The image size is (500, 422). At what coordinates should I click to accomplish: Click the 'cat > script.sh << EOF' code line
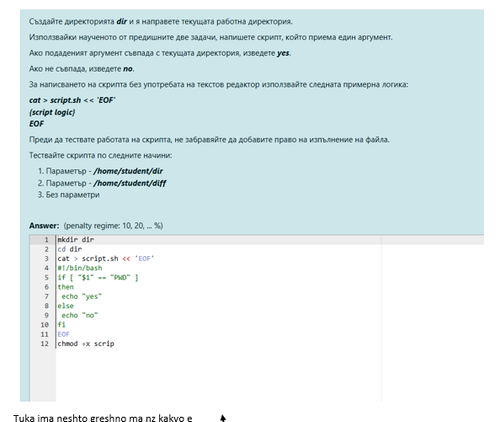click(x=106, y=259)
